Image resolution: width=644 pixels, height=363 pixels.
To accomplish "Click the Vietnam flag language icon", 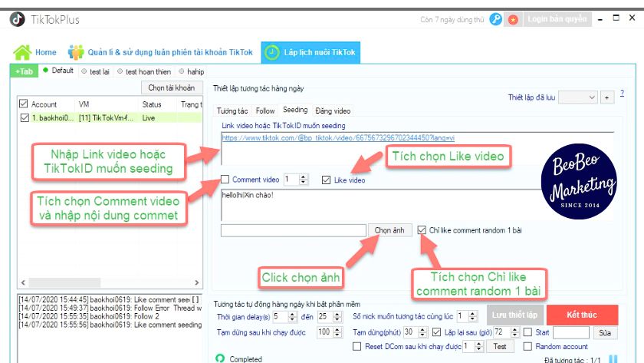I will [x=513, y=19].
